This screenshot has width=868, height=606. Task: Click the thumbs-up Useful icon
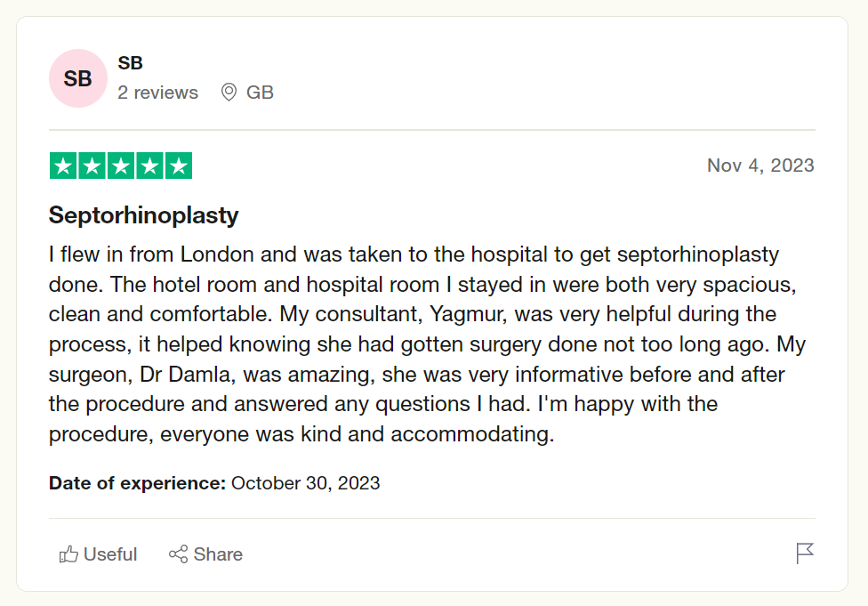[x=68, y=554]
